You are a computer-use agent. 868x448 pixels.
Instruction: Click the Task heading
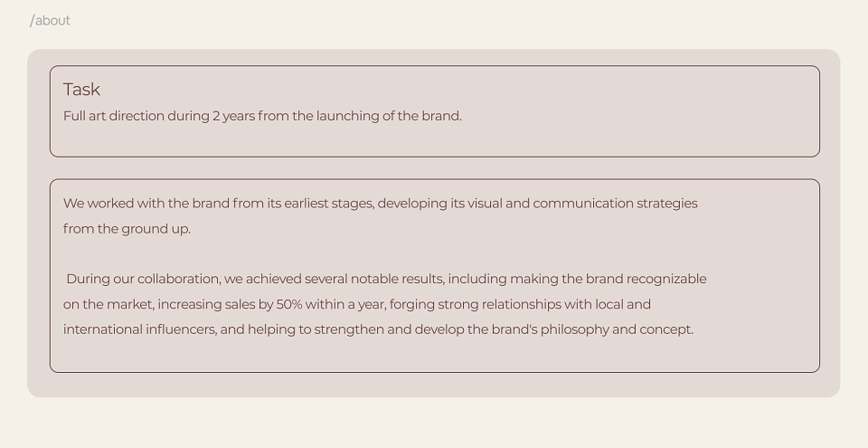pyautogui.click(x=81, y=90)
